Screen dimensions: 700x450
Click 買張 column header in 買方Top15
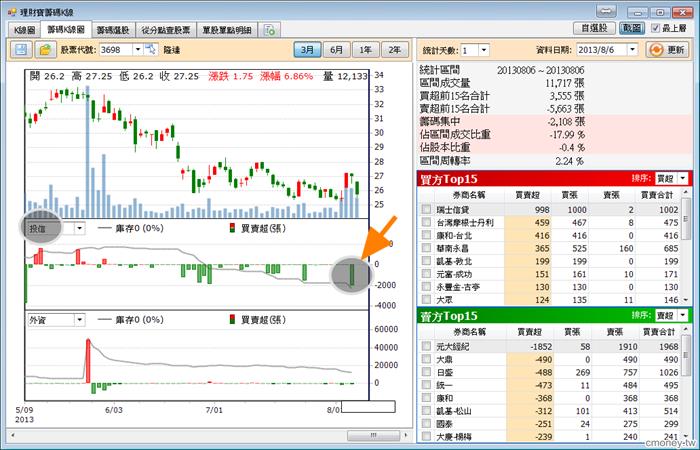[x=569, y=195]
